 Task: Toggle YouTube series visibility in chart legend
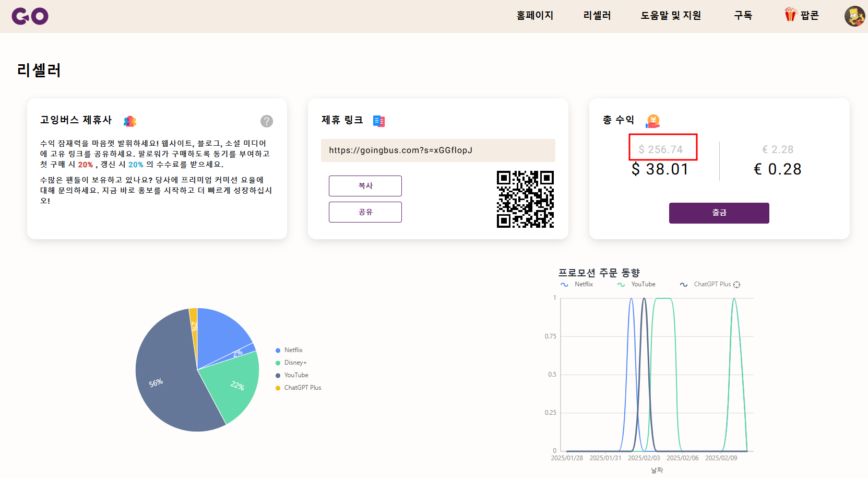[x=636, y=284]
